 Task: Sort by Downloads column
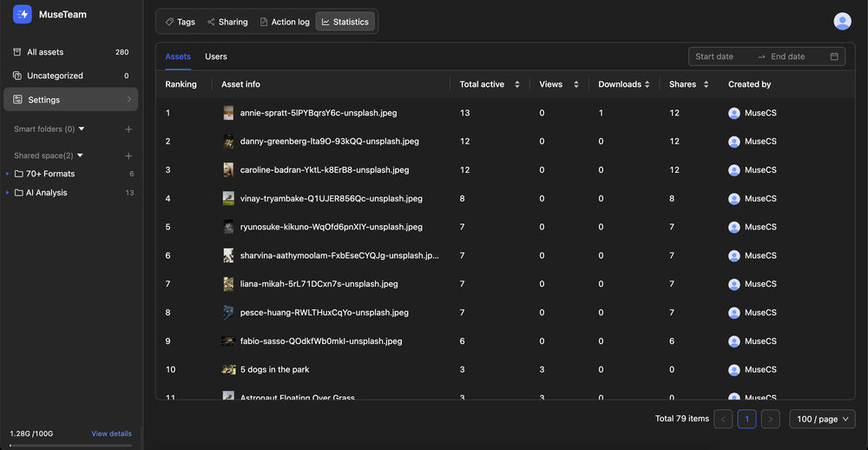point(648,84)
